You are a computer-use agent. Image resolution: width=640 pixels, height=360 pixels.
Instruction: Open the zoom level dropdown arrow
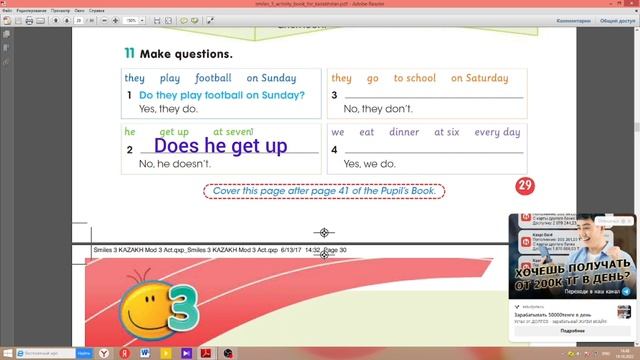142,20
